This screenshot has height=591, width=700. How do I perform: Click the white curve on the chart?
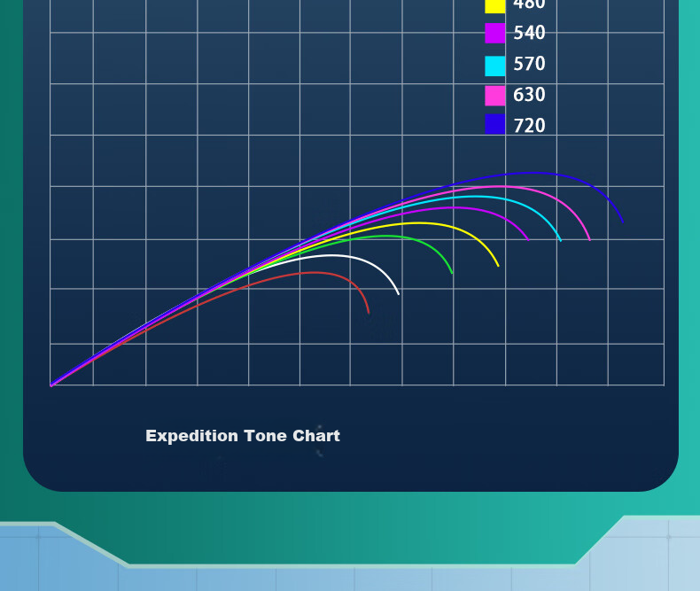331,255
